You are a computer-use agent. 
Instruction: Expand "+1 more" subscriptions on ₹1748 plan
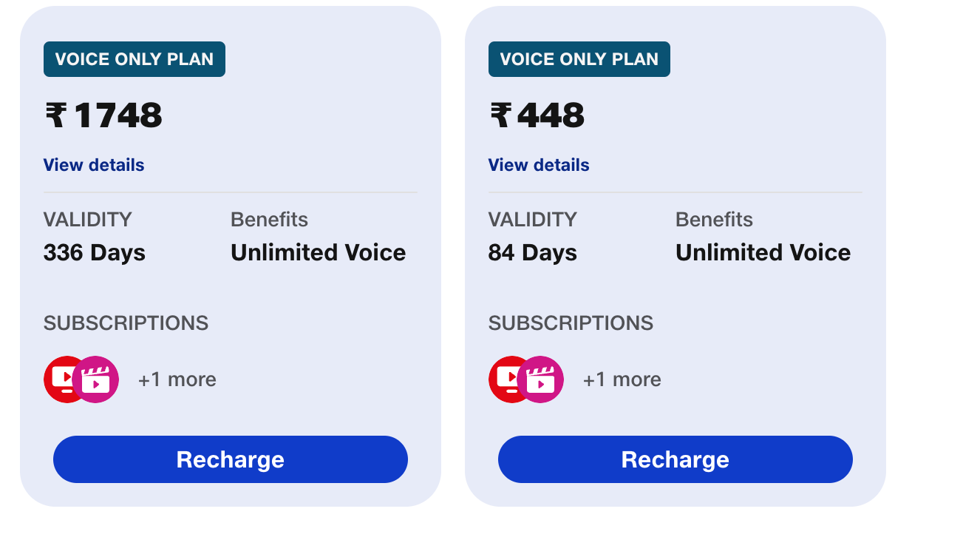[x=177, y=379]
